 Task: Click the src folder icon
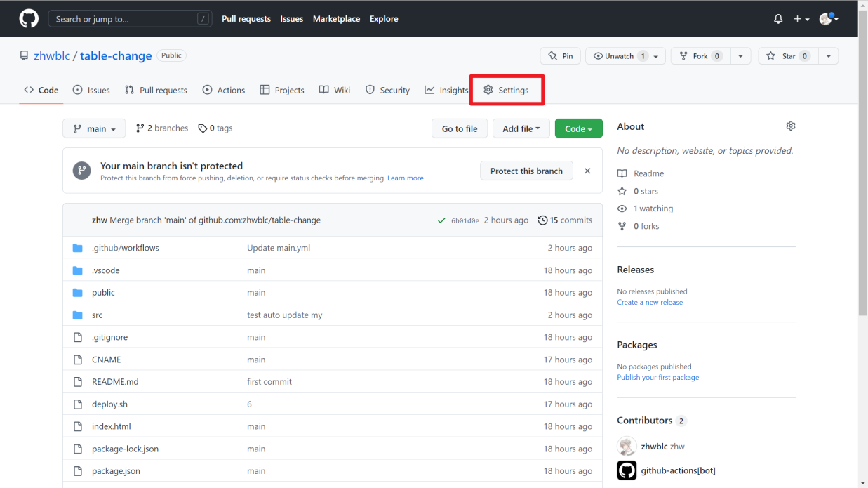tap(78, 315)
